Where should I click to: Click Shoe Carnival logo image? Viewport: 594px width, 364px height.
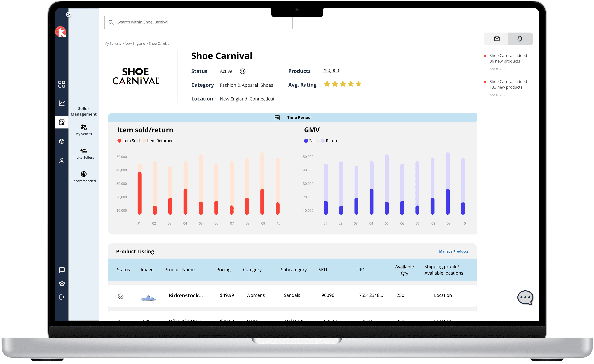pos(136,76)
